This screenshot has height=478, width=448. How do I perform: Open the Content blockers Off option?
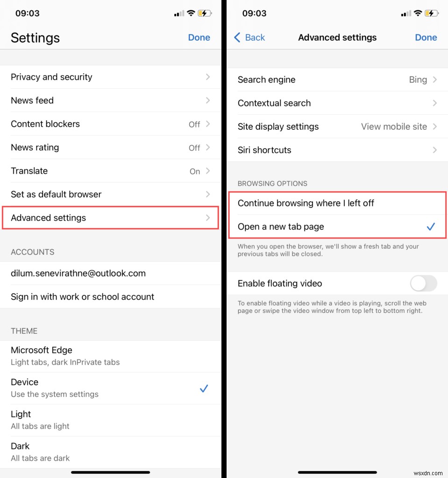pos(110,124)
